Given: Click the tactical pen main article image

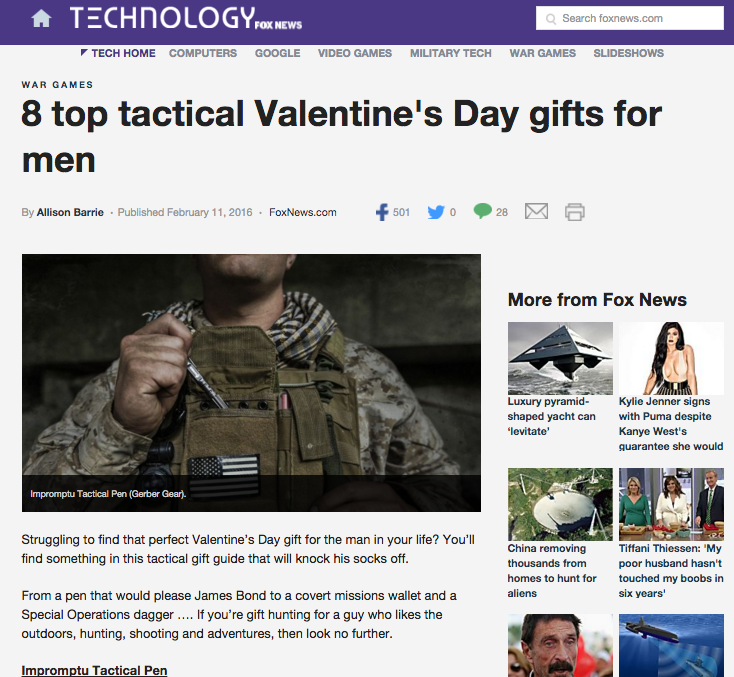Looking at the screenshot, I should point(251,383).
